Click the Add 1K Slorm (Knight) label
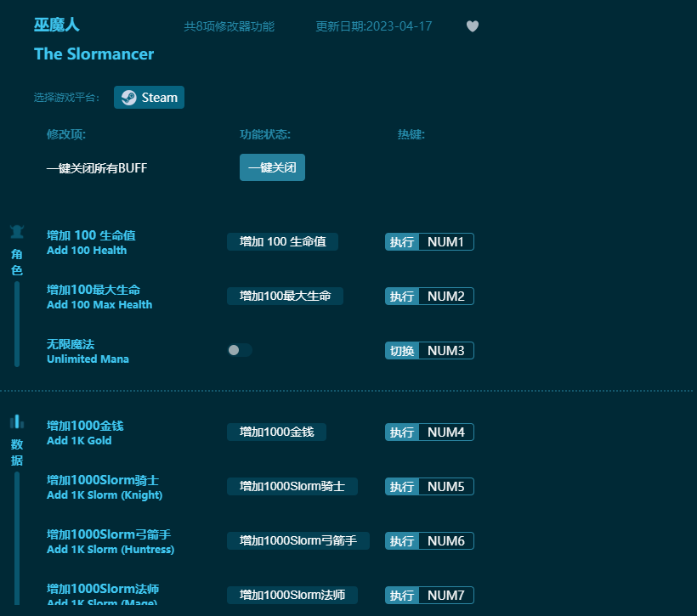Screen dimensions: 697x616 click(105, 495)
